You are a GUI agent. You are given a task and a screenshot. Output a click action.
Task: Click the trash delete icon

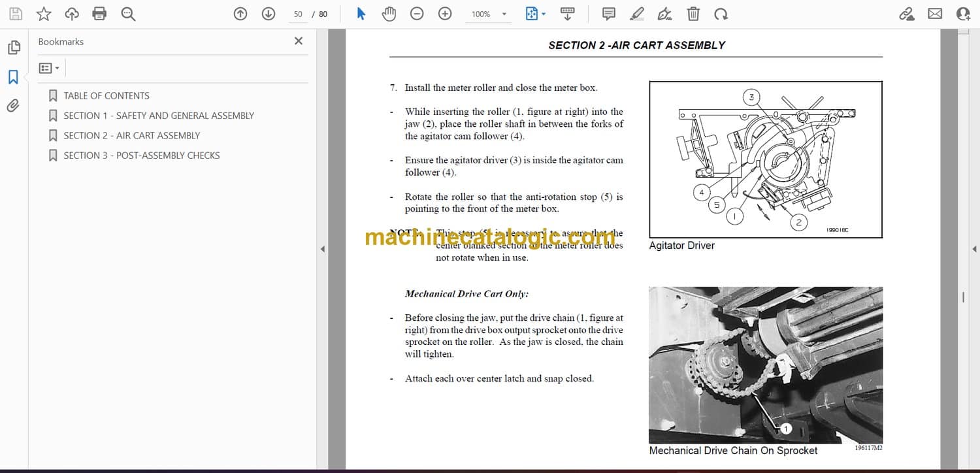point(693,14)
